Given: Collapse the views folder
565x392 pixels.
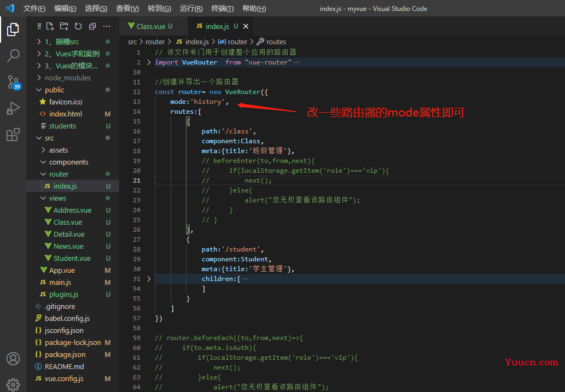Looking at the screenshot, I should (73, 198).
